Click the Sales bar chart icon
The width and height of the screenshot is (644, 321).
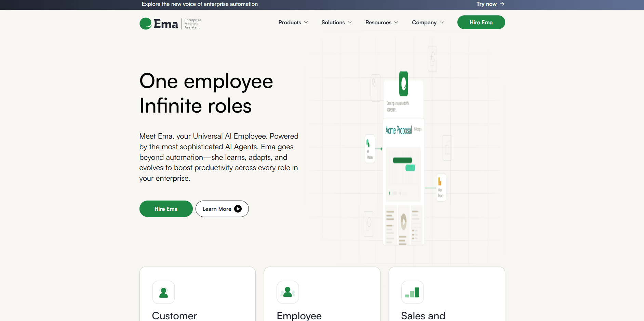click(x=412, y=292)
